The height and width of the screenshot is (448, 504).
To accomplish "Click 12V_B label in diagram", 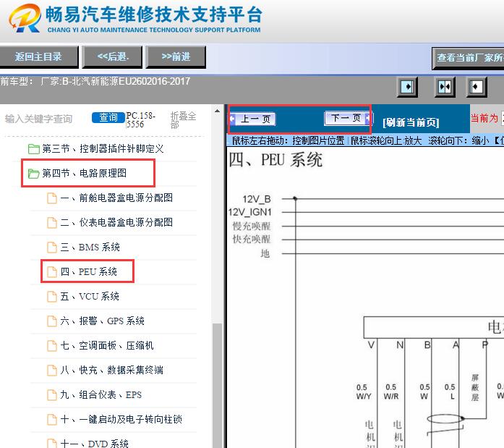I will tap(257, 199).
